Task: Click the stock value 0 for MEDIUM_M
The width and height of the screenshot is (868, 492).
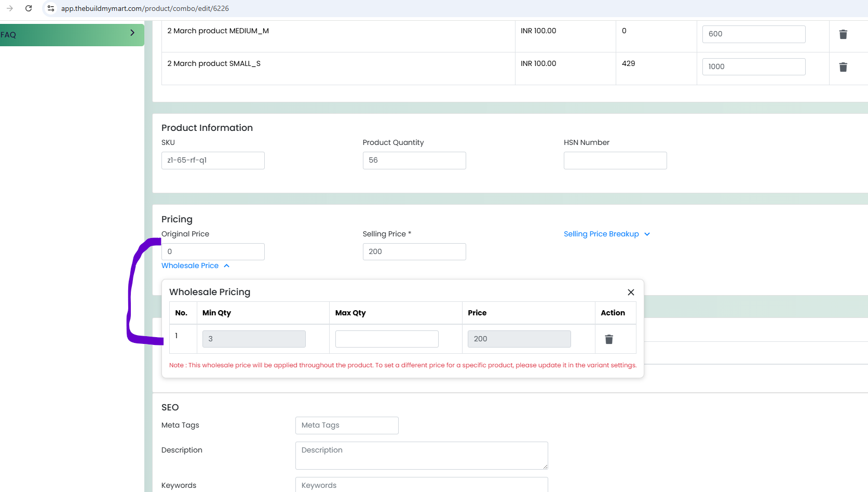Action: tap(624, 31)
